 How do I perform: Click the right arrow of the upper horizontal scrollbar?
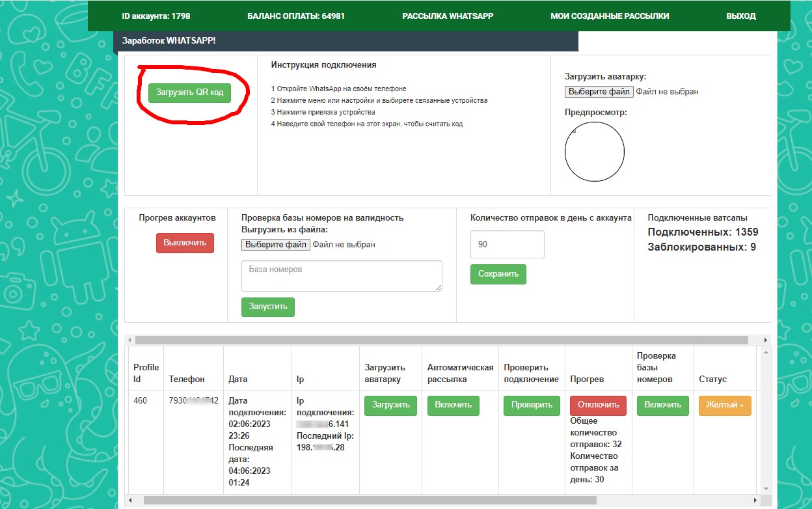click(x=765, y=340)
